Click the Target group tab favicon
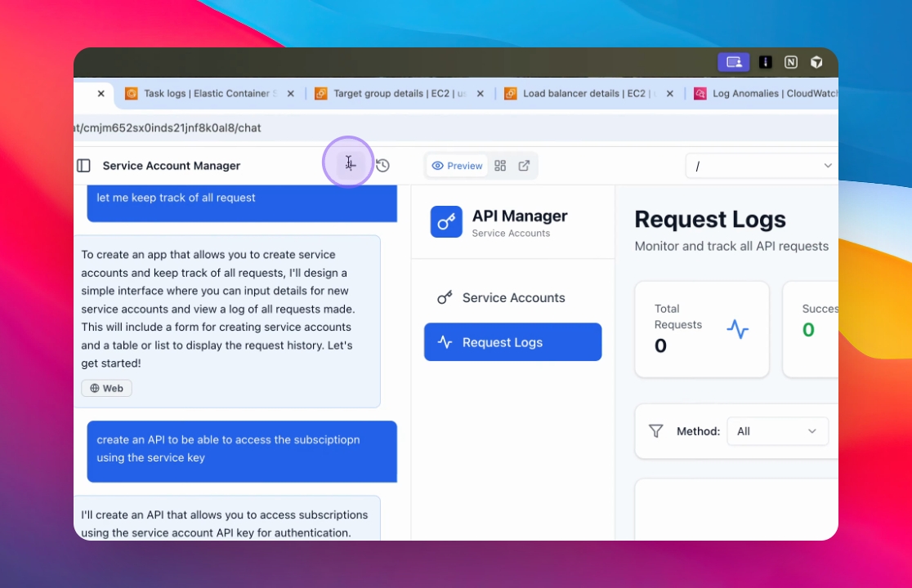 click(321, 94)
